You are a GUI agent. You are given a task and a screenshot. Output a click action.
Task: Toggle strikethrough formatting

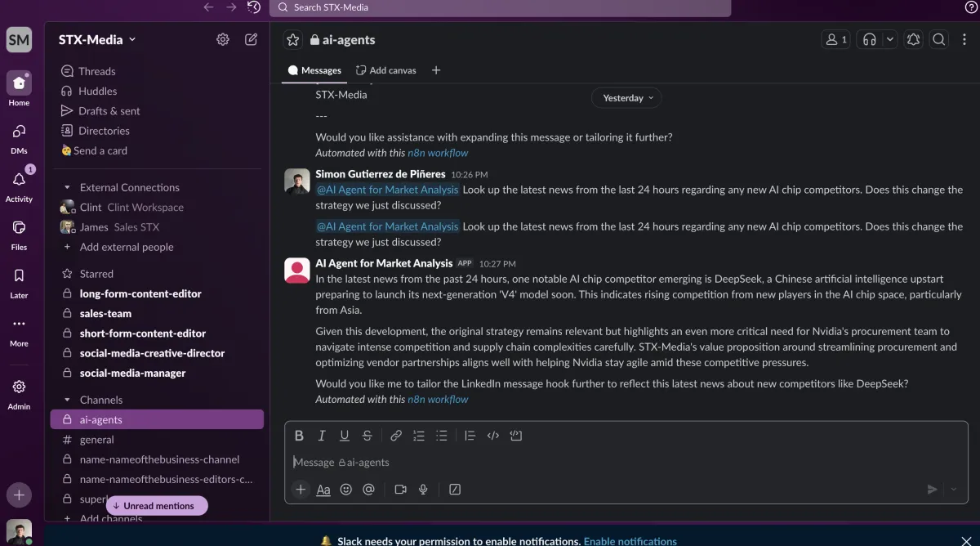(367, 436)
